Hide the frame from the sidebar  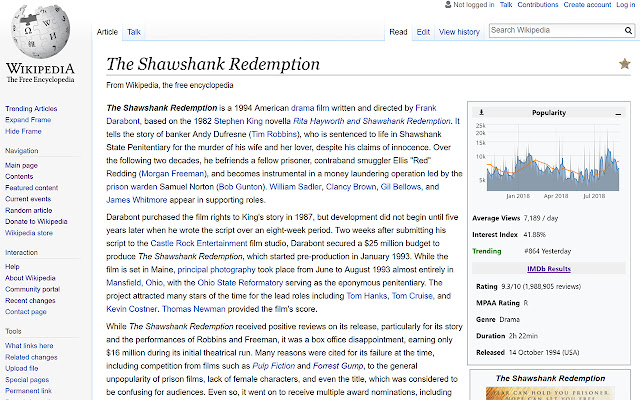click(x=23, y=130)
